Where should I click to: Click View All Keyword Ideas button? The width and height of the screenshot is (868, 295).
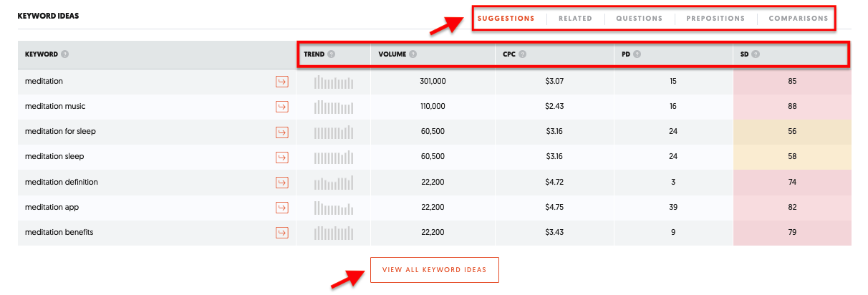434,270
